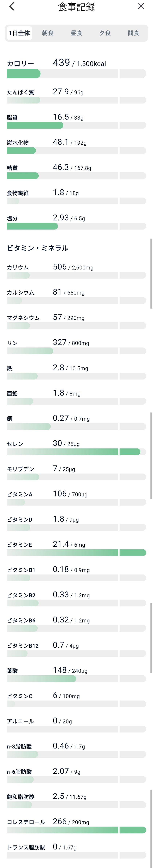Tap the back arrow icon

(x=12, y=6)
